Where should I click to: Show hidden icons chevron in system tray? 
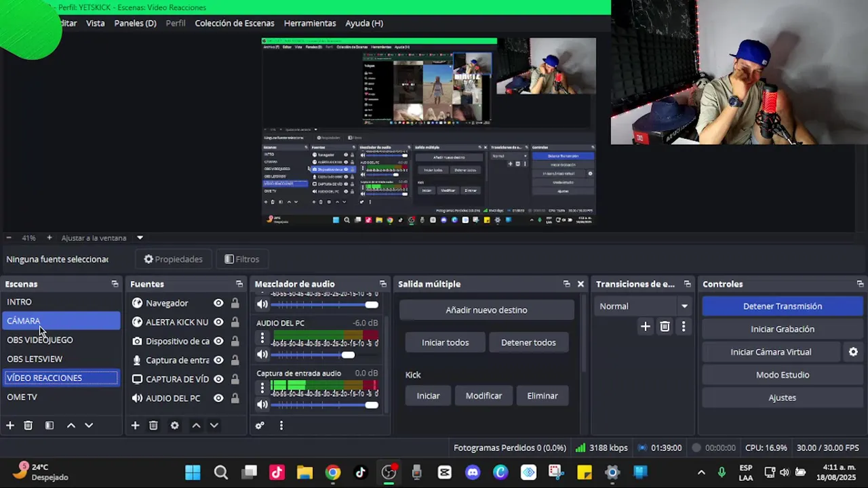point(701,472)
